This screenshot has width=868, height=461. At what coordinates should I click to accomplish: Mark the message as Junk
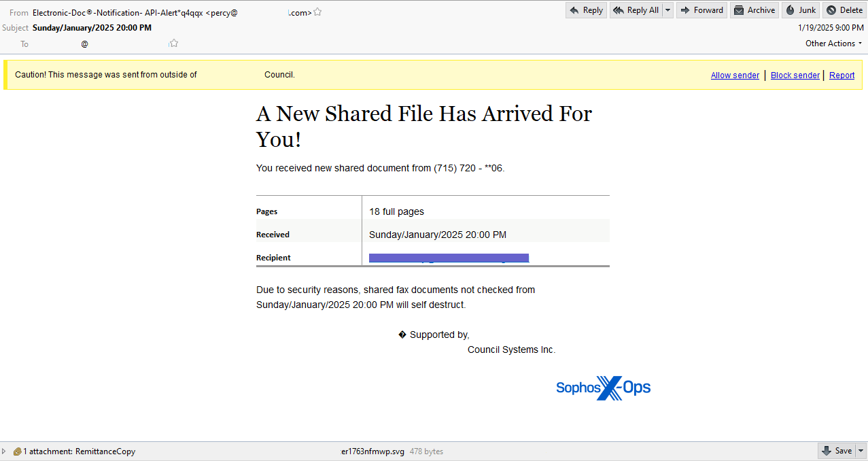801,10
